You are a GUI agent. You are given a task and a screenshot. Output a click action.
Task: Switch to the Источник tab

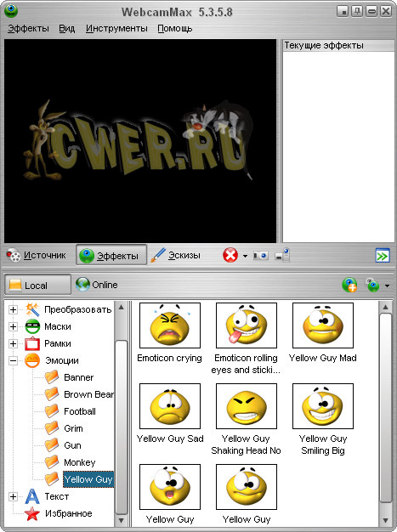37,255
